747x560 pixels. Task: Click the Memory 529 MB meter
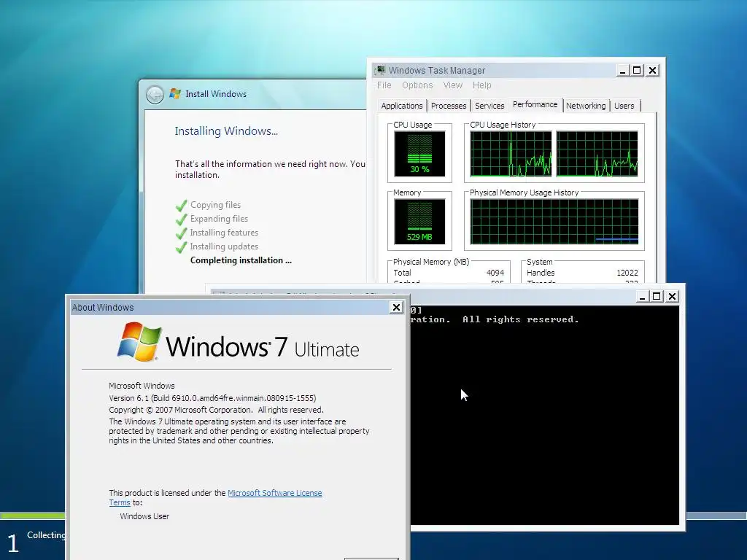(x=419, y=222)
